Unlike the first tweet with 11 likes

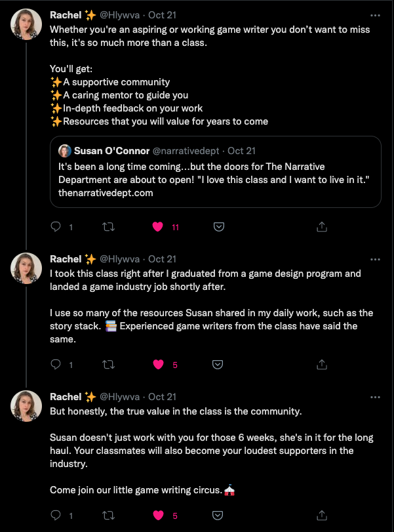(157, 226)
